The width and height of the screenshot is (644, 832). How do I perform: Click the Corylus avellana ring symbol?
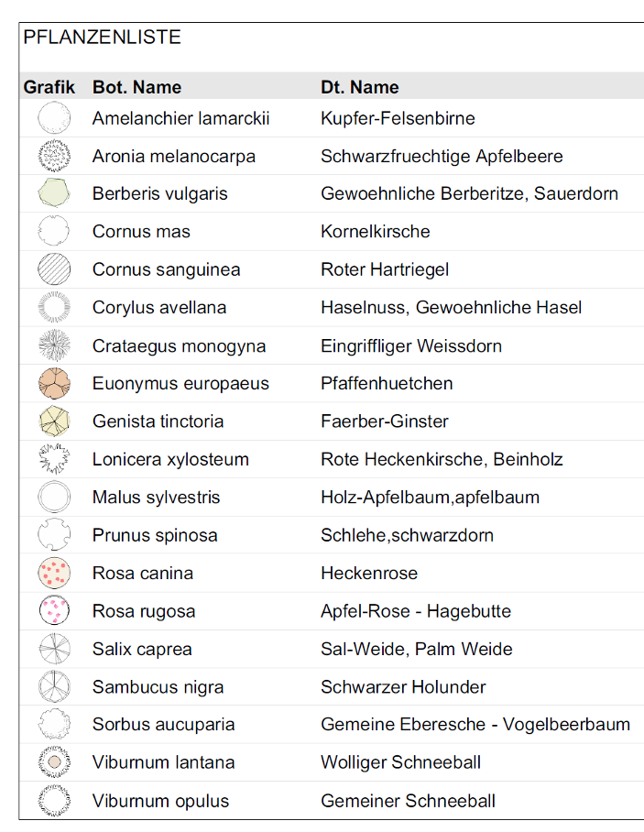[54, 307]
